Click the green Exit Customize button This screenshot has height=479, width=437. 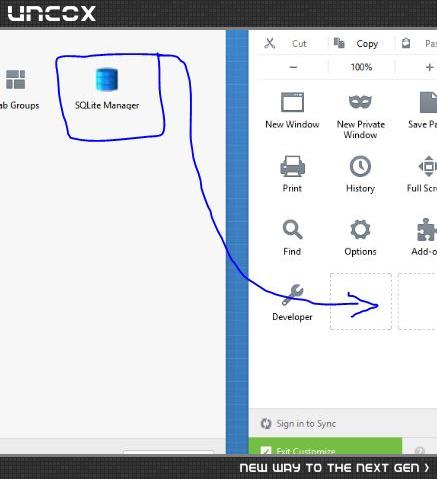coord(325,446)
